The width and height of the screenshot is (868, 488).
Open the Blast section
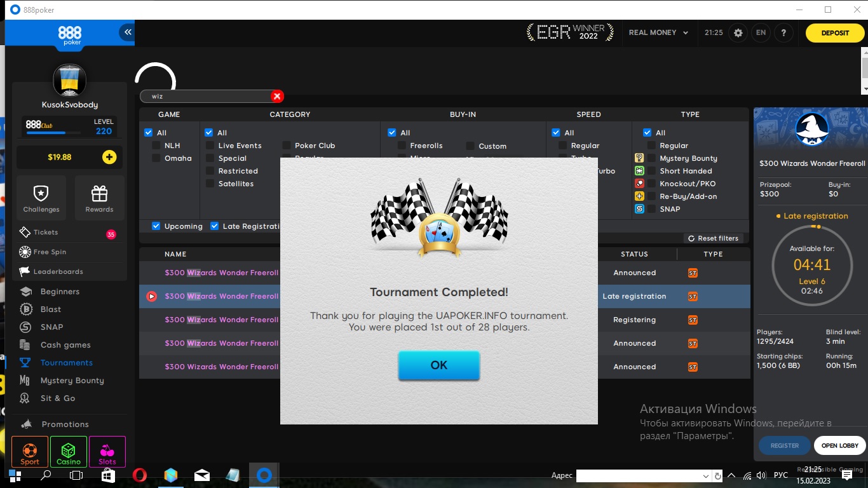click(x=51, y=309)
